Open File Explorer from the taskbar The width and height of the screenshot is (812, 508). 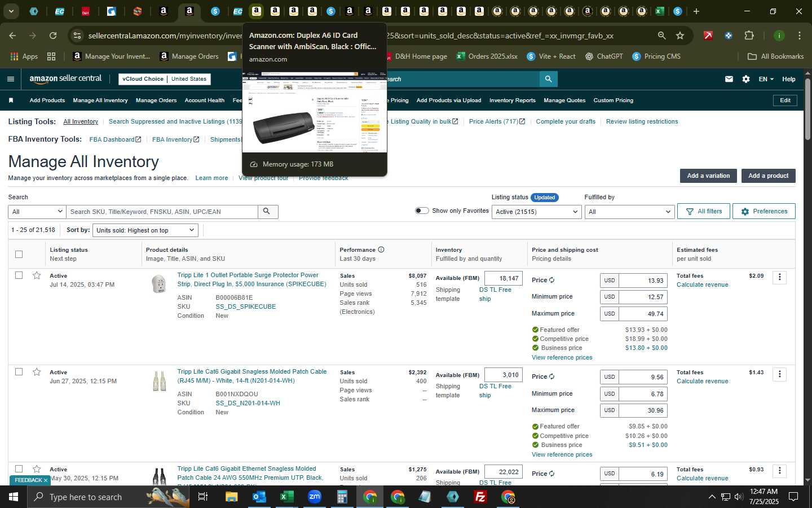click(x=231, y=497)
